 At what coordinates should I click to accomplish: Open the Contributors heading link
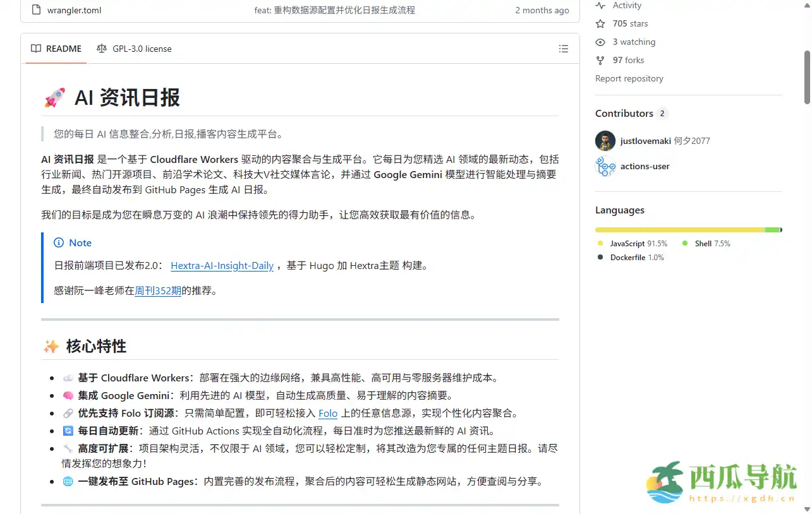pyautogui.click(x=624, y=114)
